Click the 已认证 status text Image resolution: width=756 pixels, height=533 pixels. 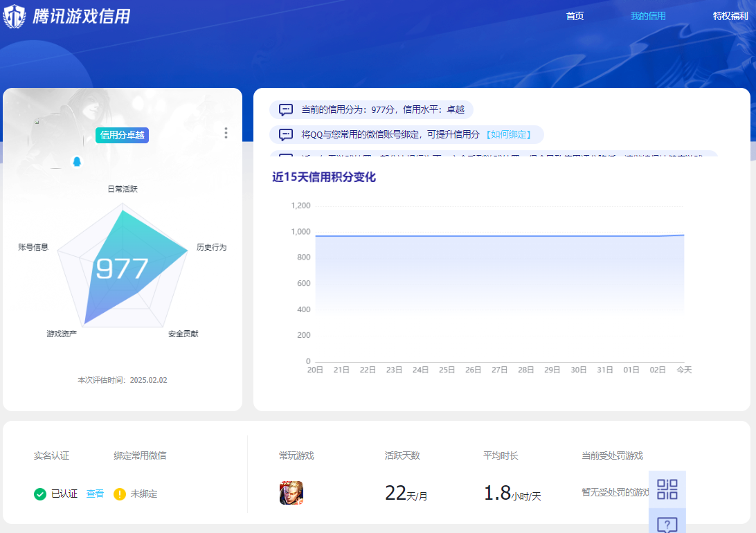click(x=64, y=494)
